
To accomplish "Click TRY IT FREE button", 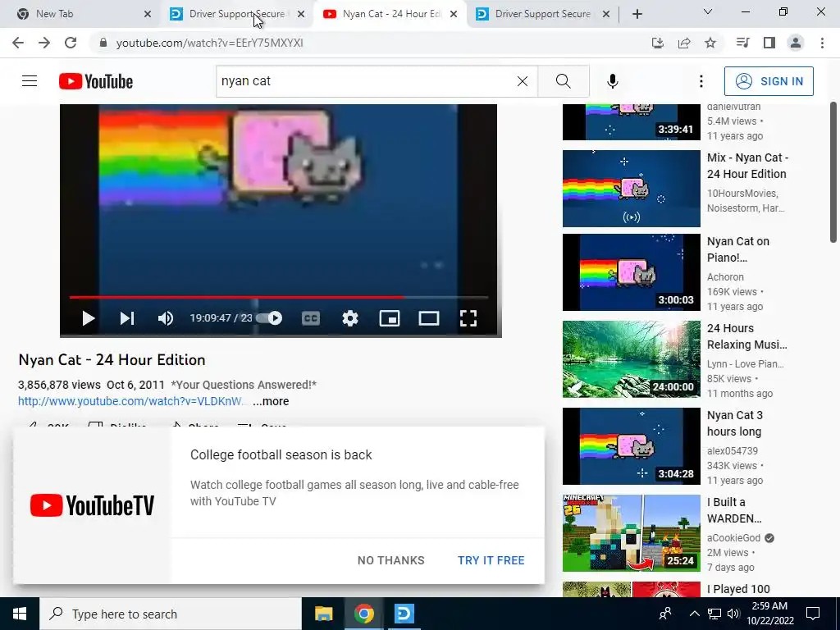I will [491, 560].
